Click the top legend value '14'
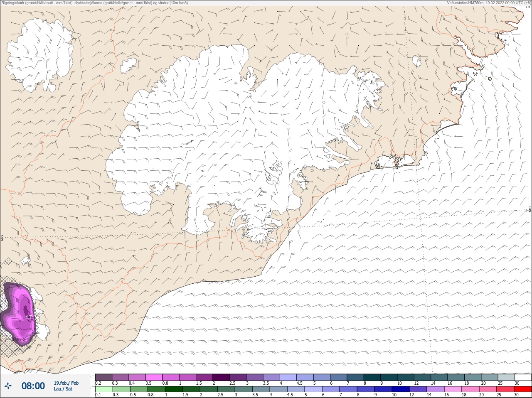Image resolution: width=532 pixels, height=398 pixels. pos(433,383)
